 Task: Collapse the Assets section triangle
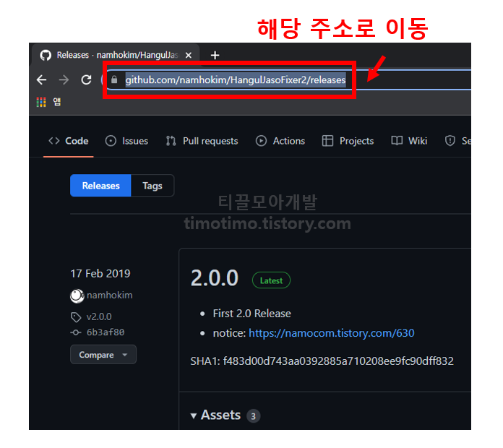[x=193, y=416]
